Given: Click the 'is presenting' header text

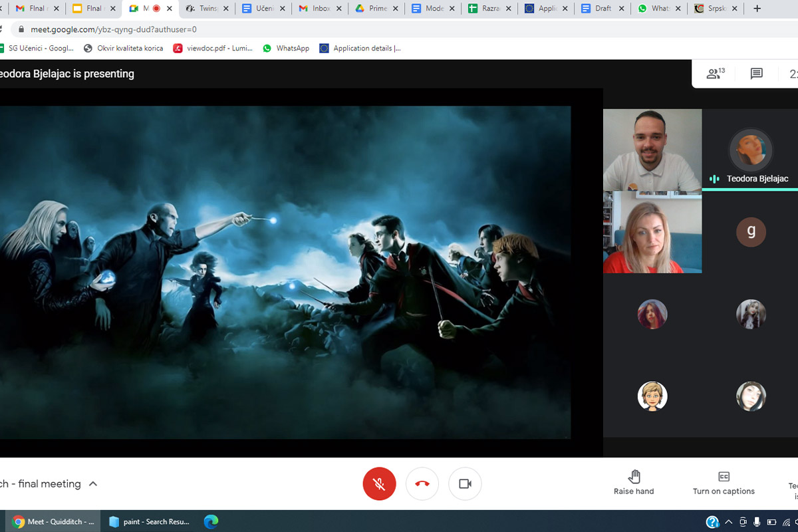Looking at the screenshot, I should pos(104,74).
